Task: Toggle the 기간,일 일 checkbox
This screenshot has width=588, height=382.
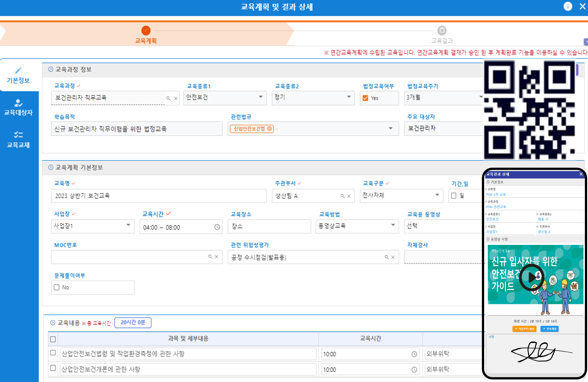Action: click(x=454, y=196)
